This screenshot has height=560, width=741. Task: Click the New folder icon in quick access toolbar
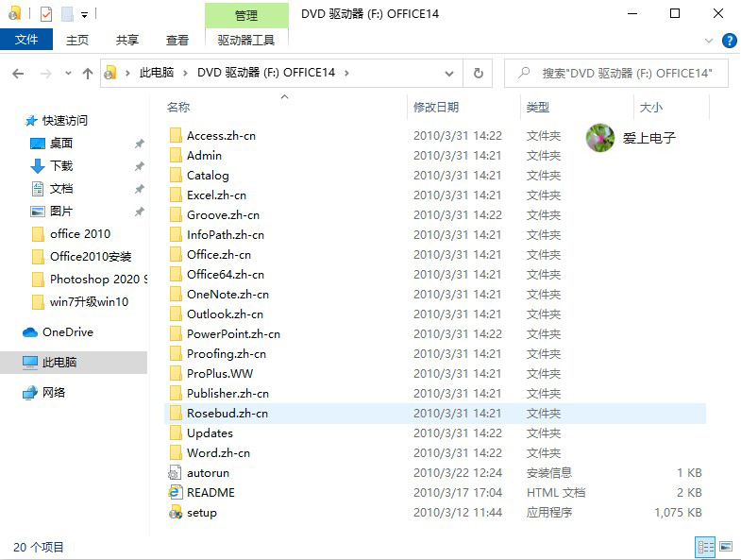(x=67, y=14)
